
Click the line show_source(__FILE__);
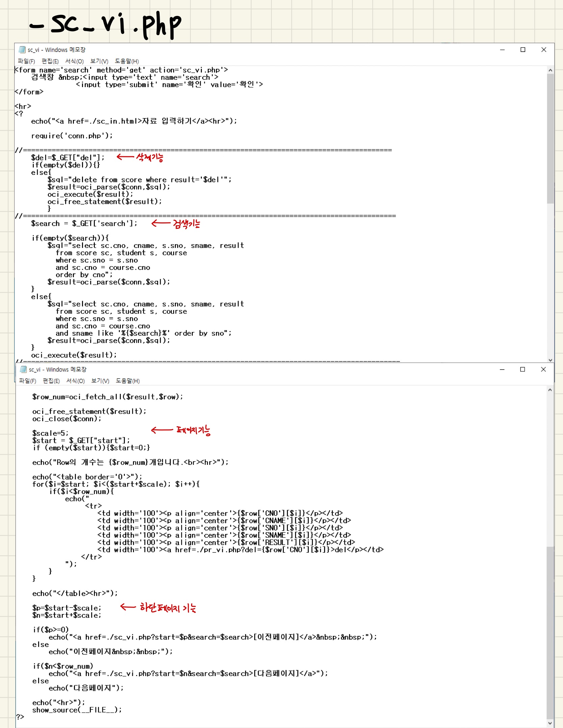pos(77,710)
